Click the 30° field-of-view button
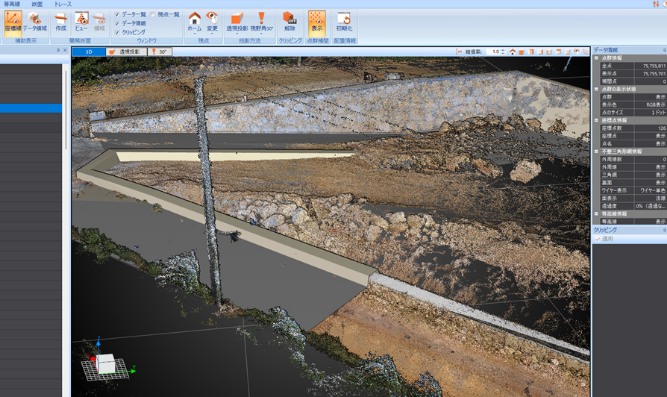667x397 pixels. (160, 51)
